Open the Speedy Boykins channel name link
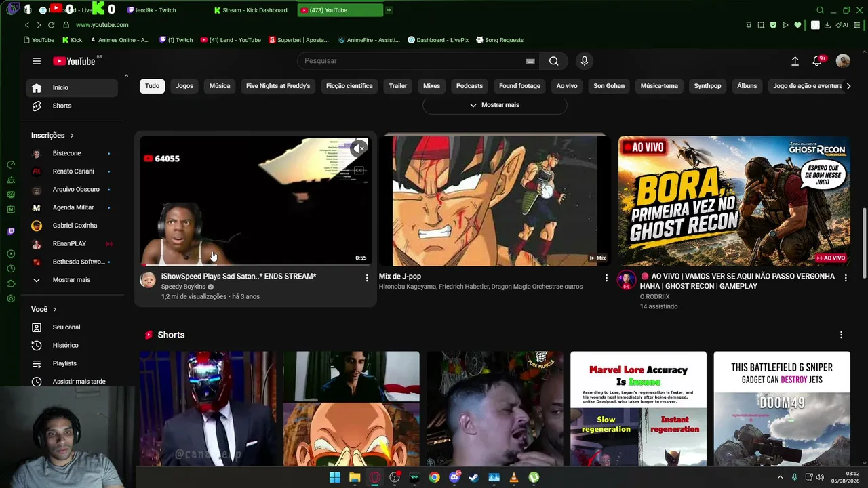 point(183,287)
